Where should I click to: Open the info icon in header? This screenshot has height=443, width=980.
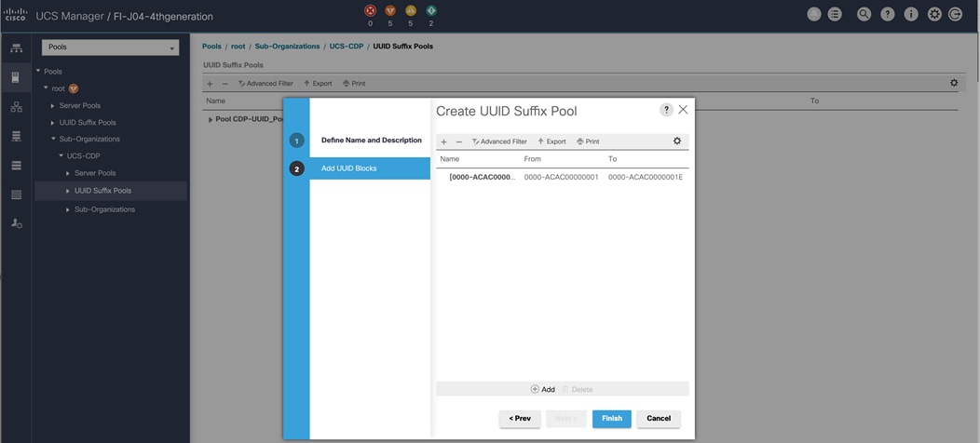point(911,15)
